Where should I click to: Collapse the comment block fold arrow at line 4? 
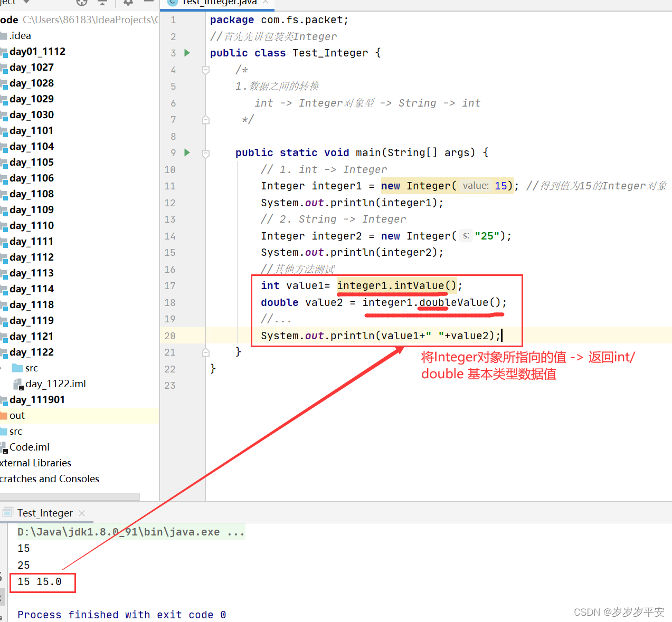[x=206, y=69]
